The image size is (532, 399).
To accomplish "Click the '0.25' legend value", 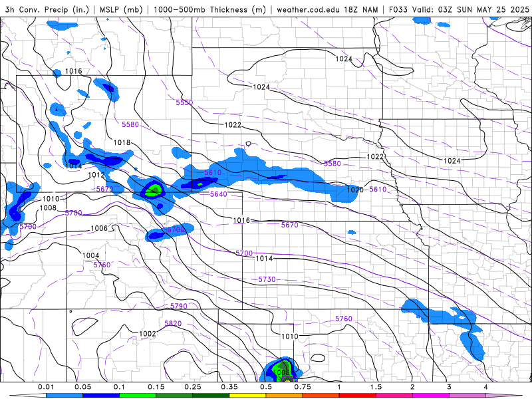I will pos(193,387).
